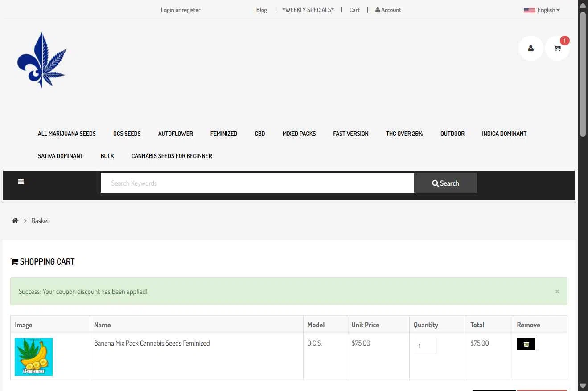Open CANNABIS SEEDS FOR BEGINNER category

(172, 156)
